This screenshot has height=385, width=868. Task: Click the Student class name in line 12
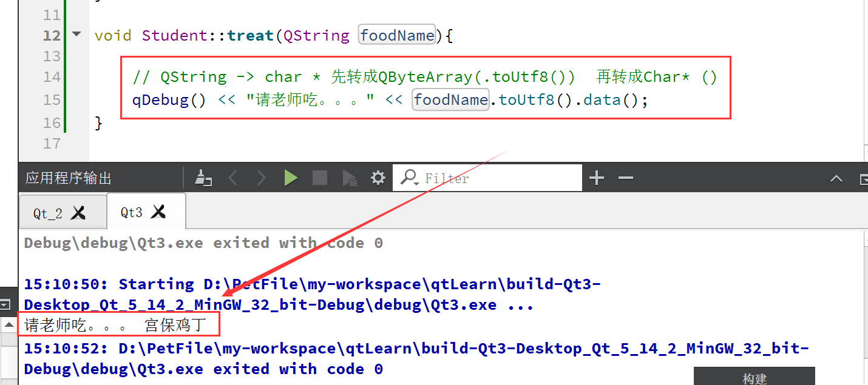coord(175,36)
